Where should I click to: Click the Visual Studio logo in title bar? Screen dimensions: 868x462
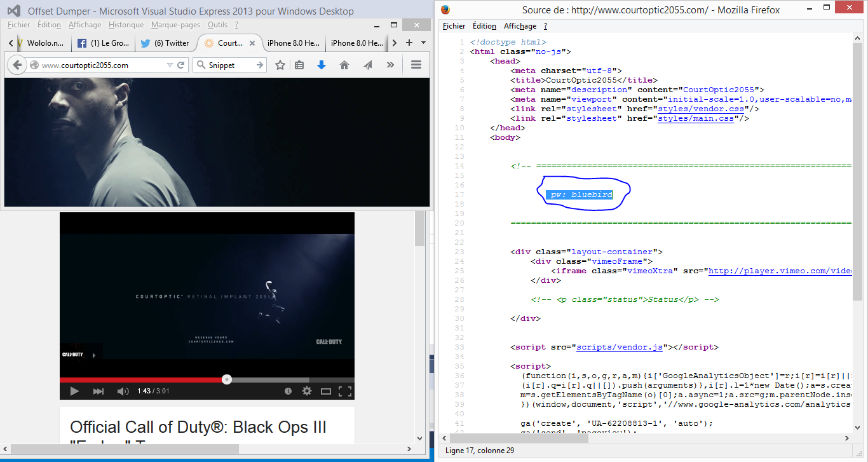pyautogui.click(x=14, y=11)
